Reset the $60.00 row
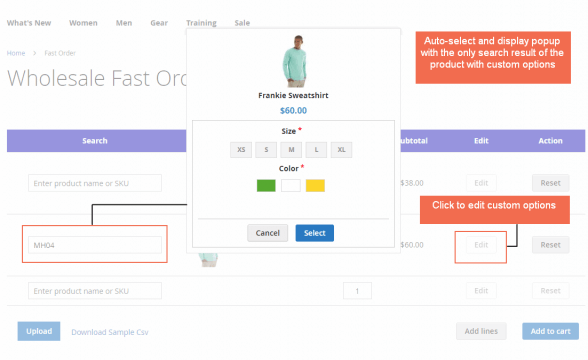The height and width of the screenshot is (360, 588). (550, 245)
